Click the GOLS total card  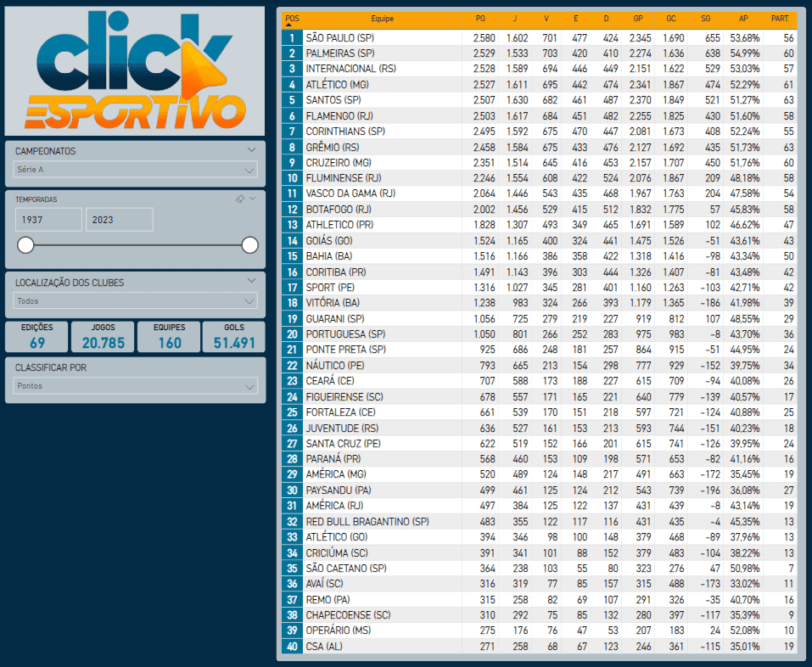point(233,337)
